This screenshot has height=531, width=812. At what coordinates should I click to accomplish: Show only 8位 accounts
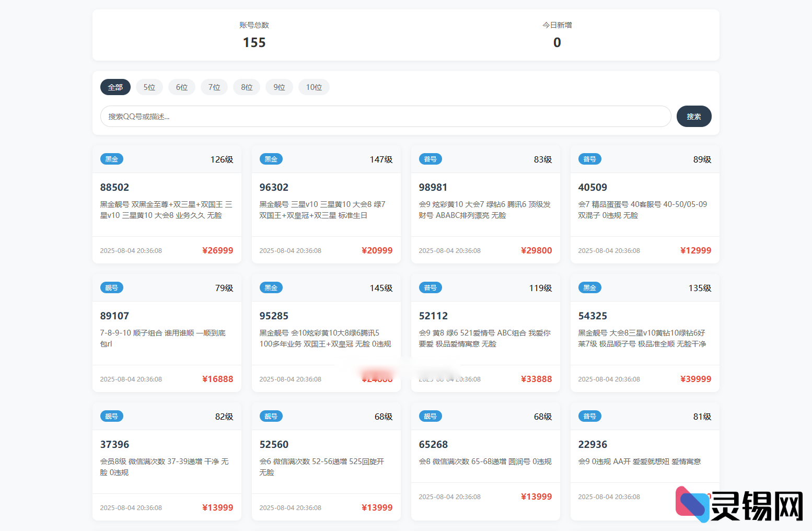(247, 87)
